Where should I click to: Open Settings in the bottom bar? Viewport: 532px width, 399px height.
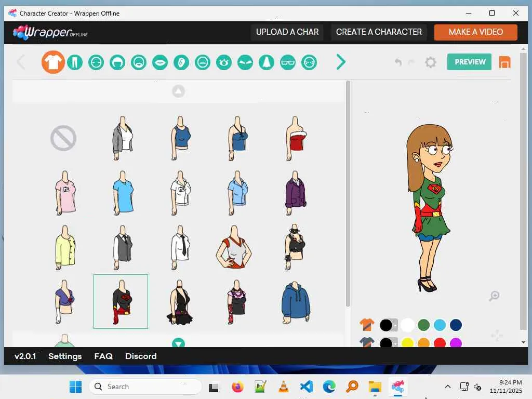(x=65, y=356)
